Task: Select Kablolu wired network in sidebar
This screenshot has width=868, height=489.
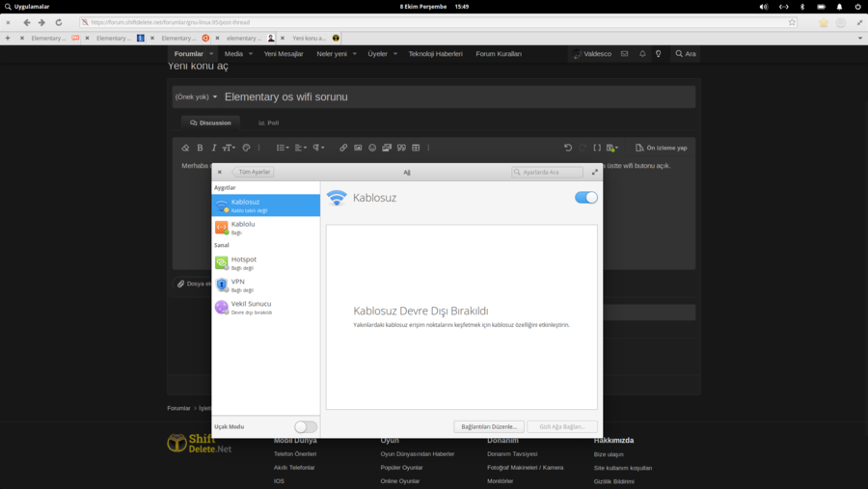Action: coord(243,227)
